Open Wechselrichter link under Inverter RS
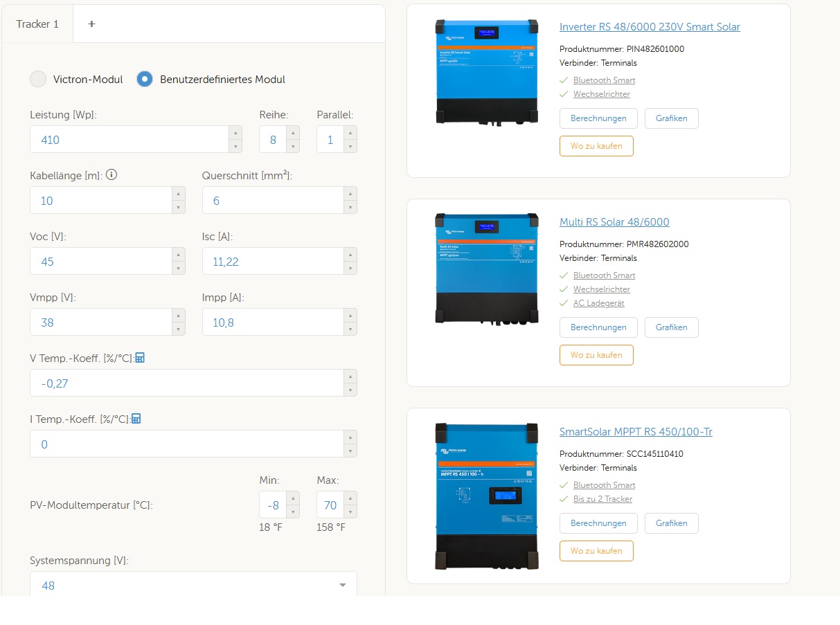This screenshot has width=840, height=625. (x=602, y=94)
